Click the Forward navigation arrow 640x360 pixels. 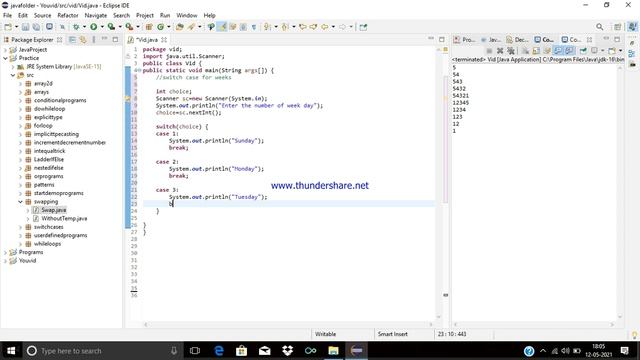click(x=342, y=27)
